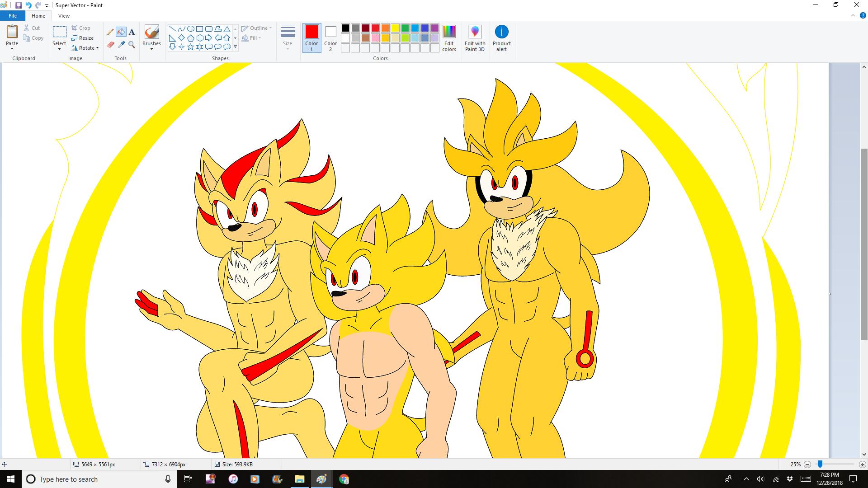
Task: Open the File menu
Action: click(x=13, y=16)
